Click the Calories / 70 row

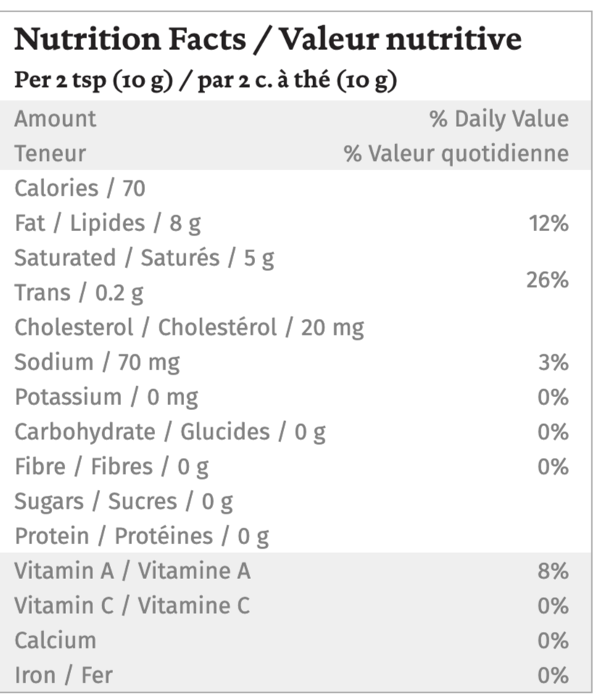(80, 188)
